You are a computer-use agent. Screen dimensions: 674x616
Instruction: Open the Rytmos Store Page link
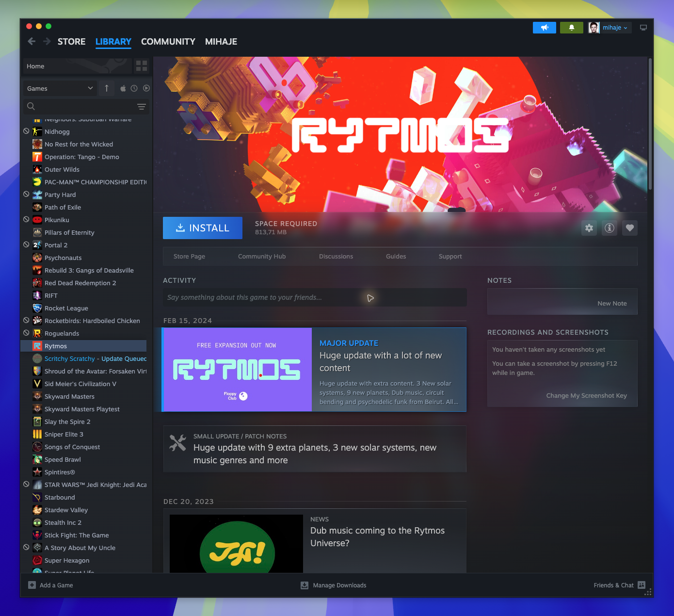189,256
